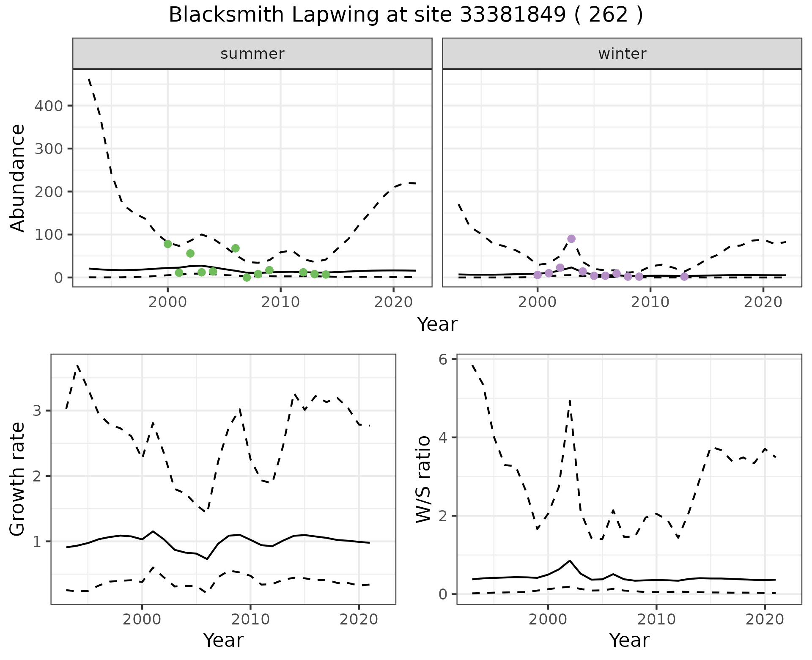This screenshot has height=660, width=812.
Task: Click the green summer point near 2006
Action: click(236, 248)
